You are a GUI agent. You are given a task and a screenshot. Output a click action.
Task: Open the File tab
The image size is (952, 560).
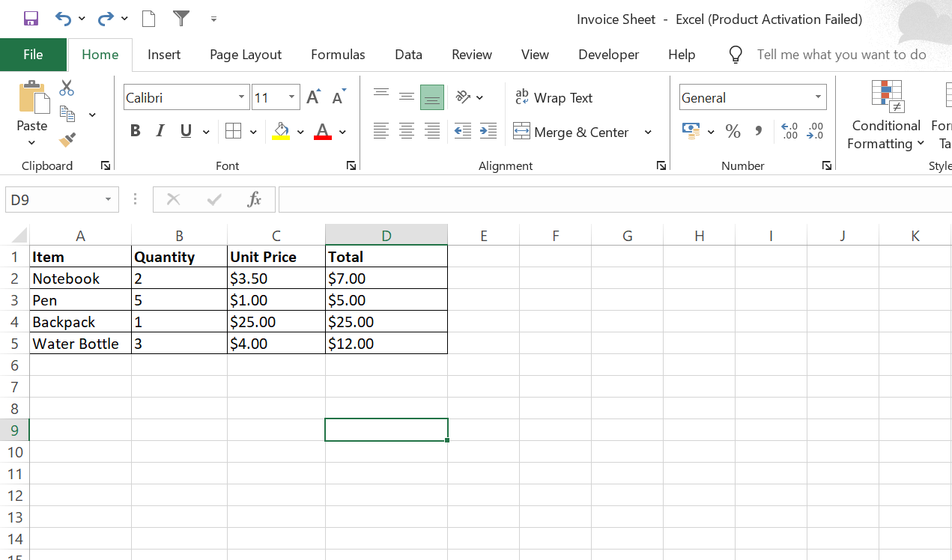click(33, 55)
